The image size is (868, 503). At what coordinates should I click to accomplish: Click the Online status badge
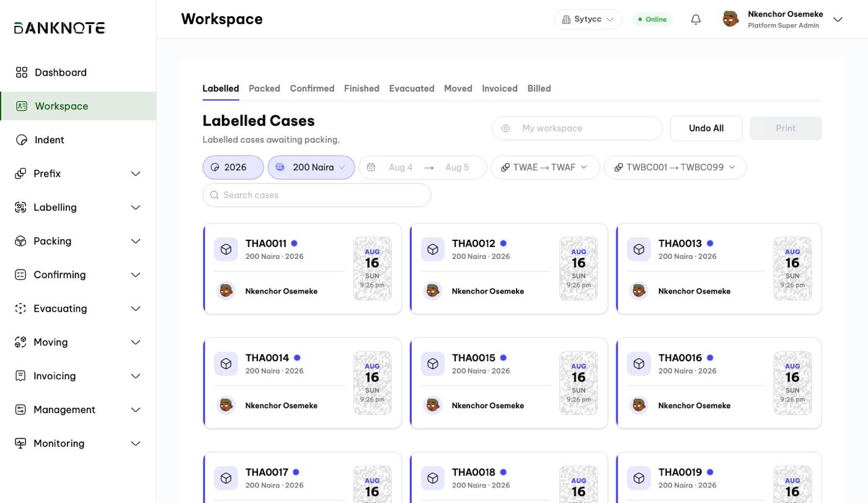tap(652, 19)
